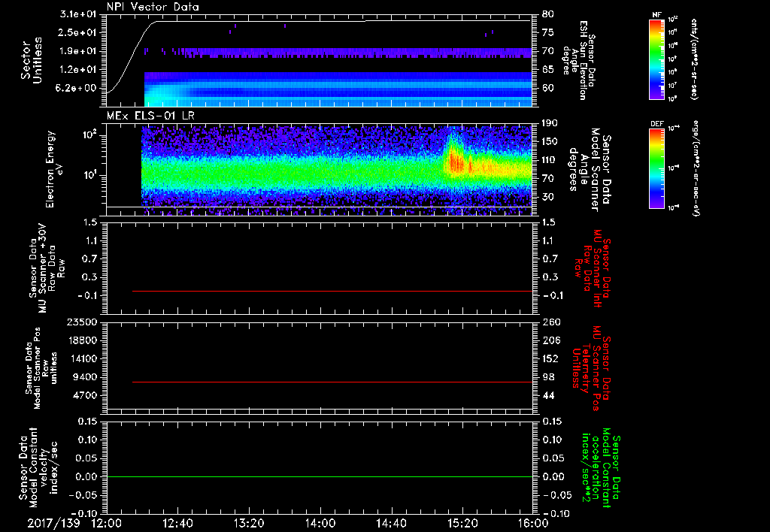Click the "Sector Unitless" axis label
The height and width of the screenshot is (532, 770).
(32, 60)
